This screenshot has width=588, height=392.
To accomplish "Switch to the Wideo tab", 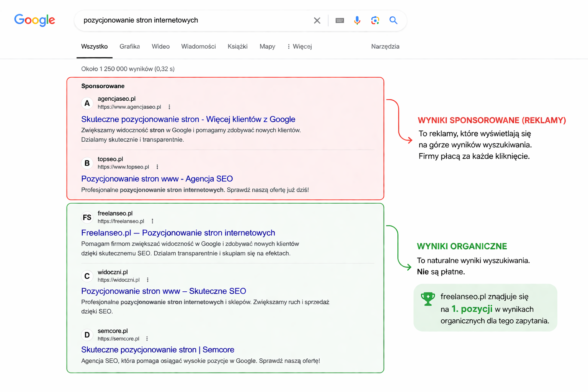I will point(161,46).
